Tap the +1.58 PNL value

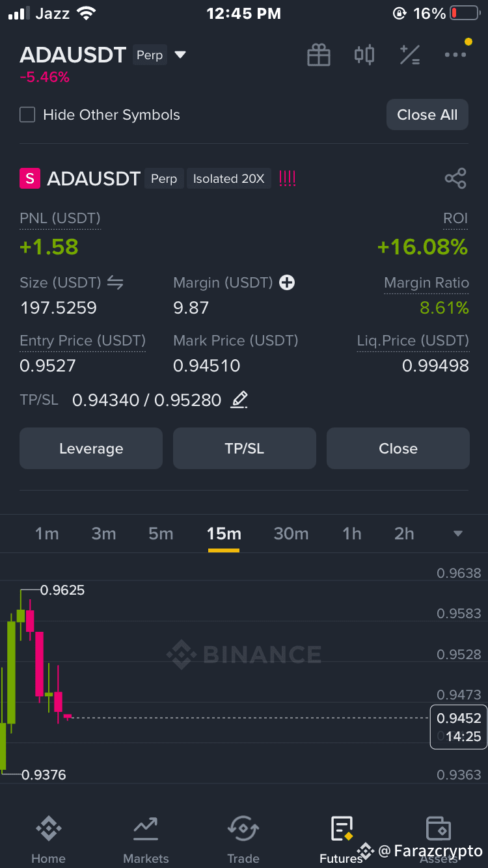(x=49, y=247)
